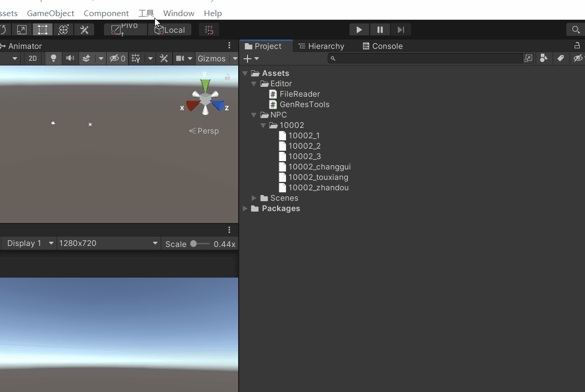Open custom editor tools icon
The image size is (585, 392).
point(84,30)
